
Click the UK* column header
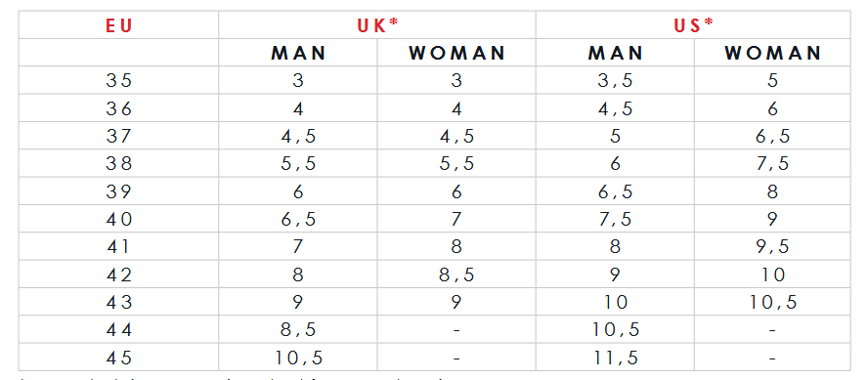pyautogui.click(x=377, y=24)
